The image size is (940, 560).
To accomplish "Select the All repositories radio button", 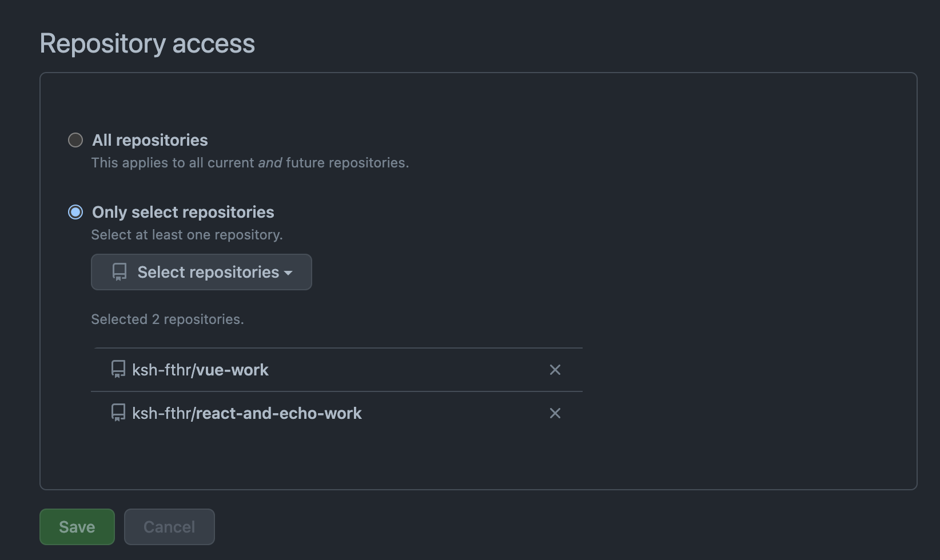I will coord(75,139).
